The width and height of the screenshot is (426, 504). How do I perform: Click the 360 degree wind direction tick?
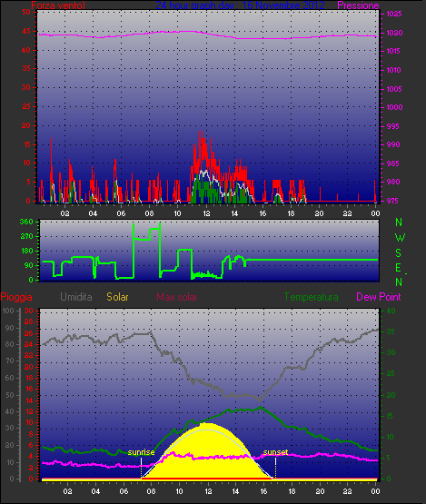coord(26,222)
